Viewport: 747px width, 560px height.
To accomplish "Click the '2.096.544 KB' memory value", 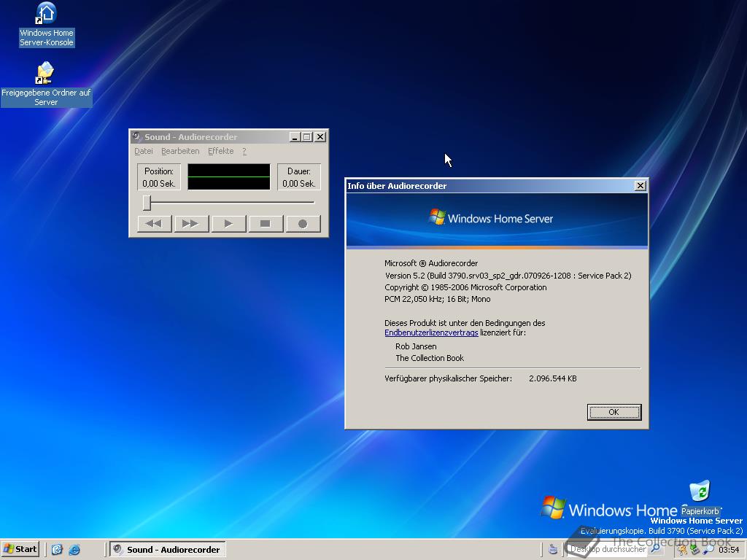I will click(553, 378).
